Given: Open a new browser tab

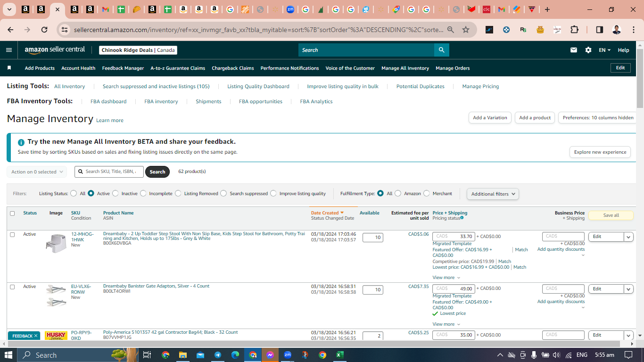Looking at the screenshot, I should click(x=547, y=9).
